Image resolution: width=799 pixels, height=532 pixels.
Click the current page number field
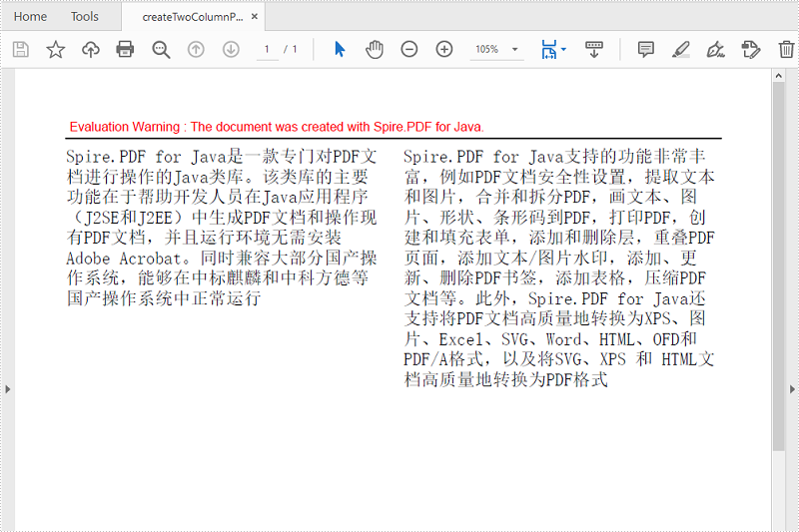pyautogui.click(x=267, y=49)
